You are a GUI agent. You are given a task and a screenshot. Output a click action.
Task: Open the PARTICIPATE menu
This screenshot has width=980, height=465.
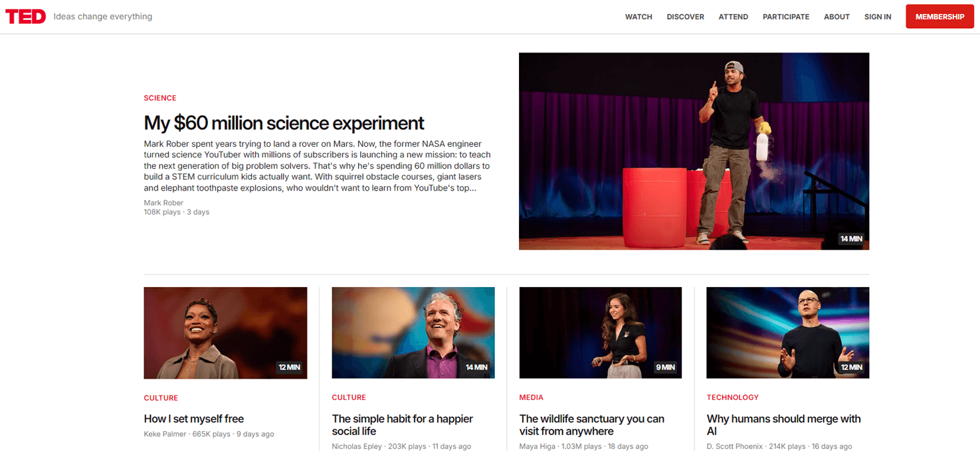point(785,17)
